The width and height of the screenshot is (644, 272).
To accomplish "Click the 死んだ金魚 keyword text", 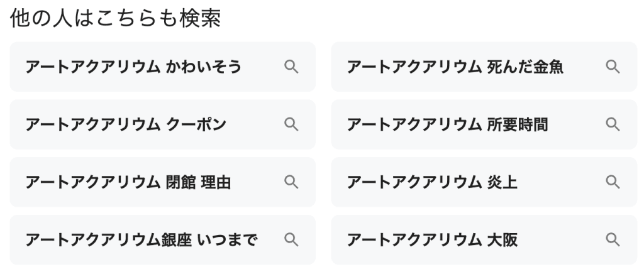I will click(x=525, y=67).
